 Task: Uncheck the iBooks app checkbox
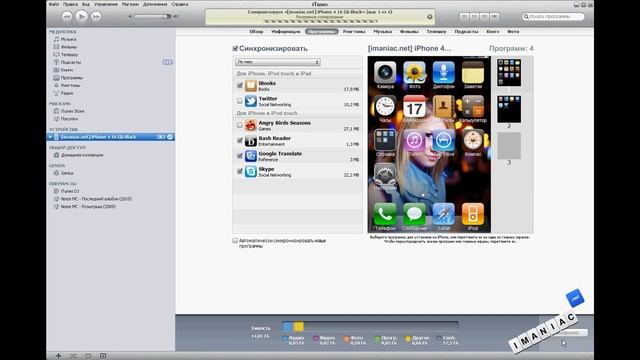coord(240,86)
